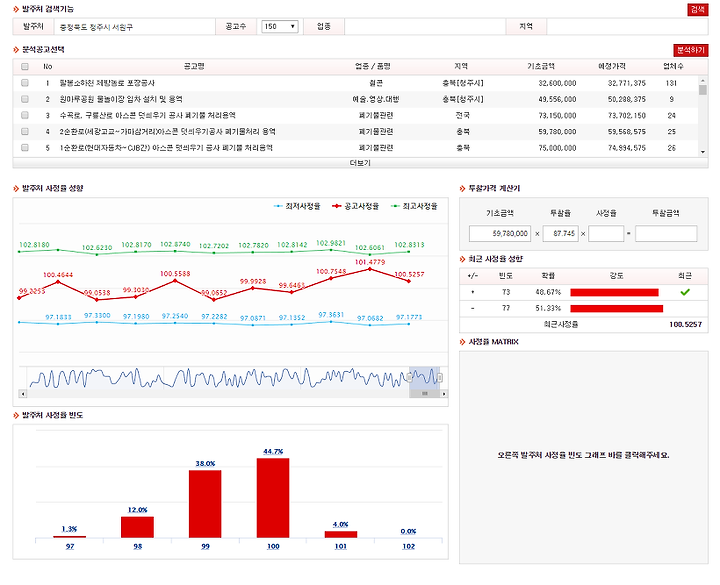This screenshot has height=585, width=720.
Task: Click the blue data point labeled 97.3631
Action: pos(331,322)
